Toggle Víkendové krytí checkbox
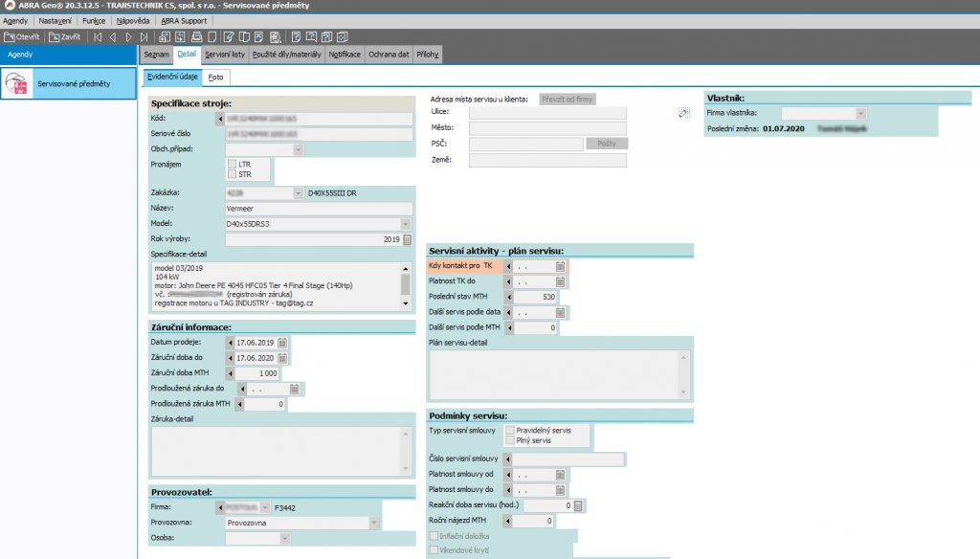980x559 pixels. click(434, 550)
